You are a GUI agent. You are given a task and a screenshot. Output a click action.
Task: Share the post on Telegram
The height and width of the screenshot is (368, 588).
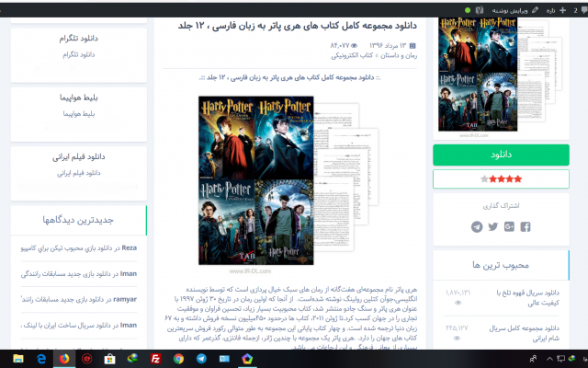coord(477,226)
